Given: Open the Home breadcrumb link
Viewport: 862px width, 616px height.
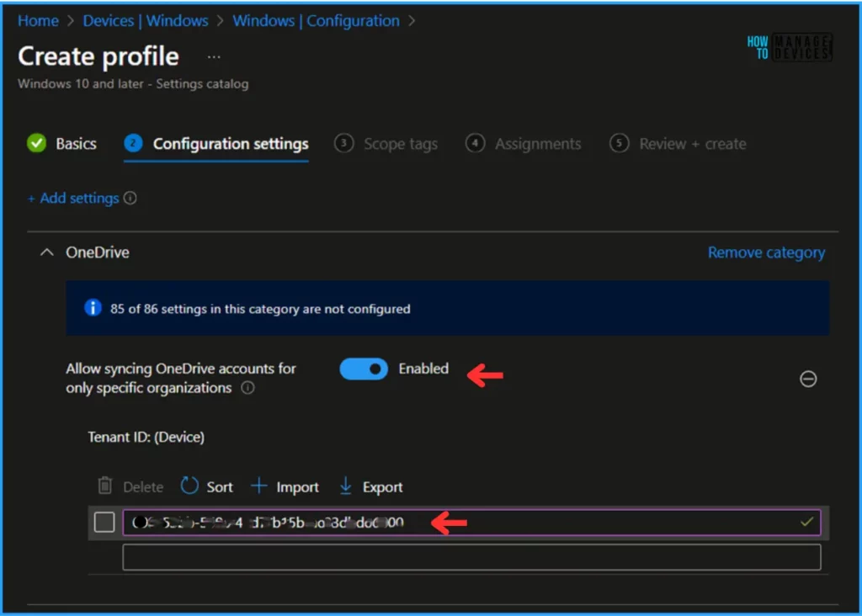Looking at the screenshot, I should 38,21.
